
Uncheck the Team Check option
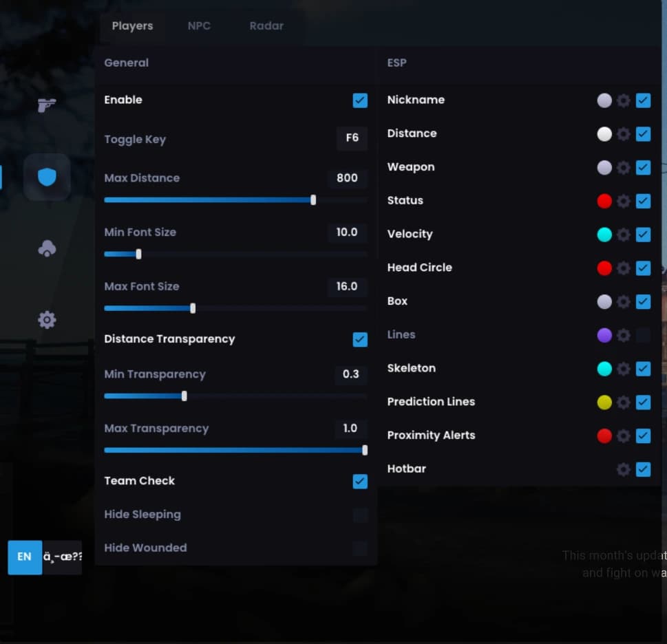tap(359, 482)
